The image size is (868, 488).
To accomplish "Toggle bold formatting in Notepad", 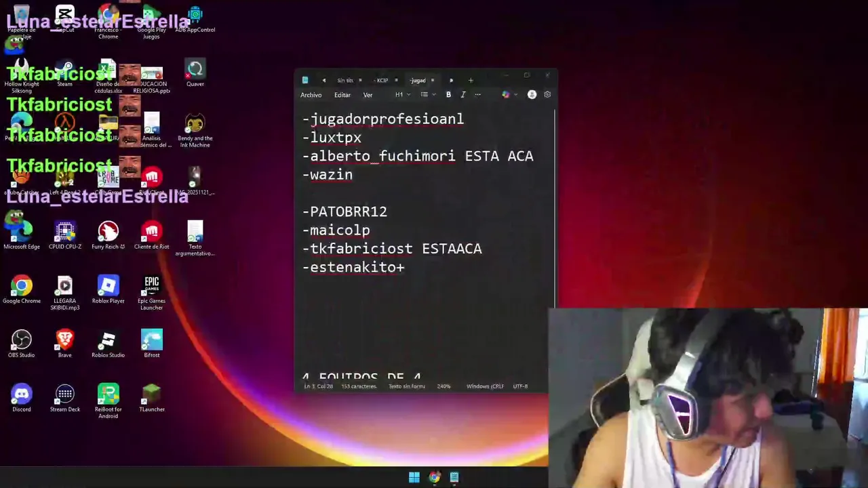I will 448,95.
